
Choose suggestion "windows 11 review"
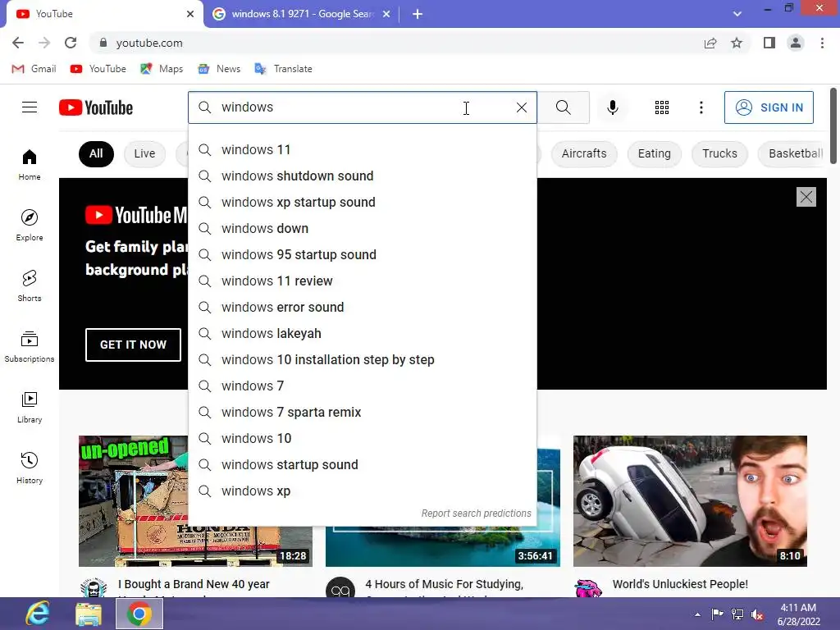pyautogui.click(x=363, y=281)
